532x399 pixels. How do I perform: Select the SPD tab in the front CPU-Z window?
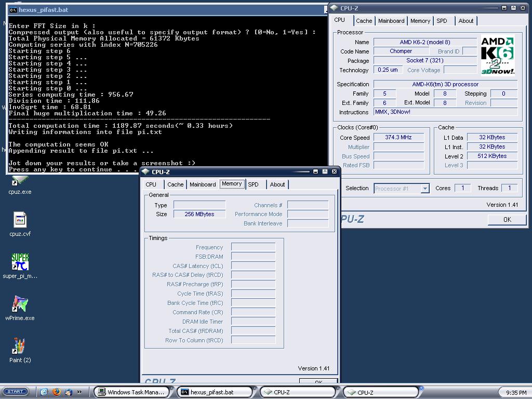pyautogui.click(x=253, y=184)
